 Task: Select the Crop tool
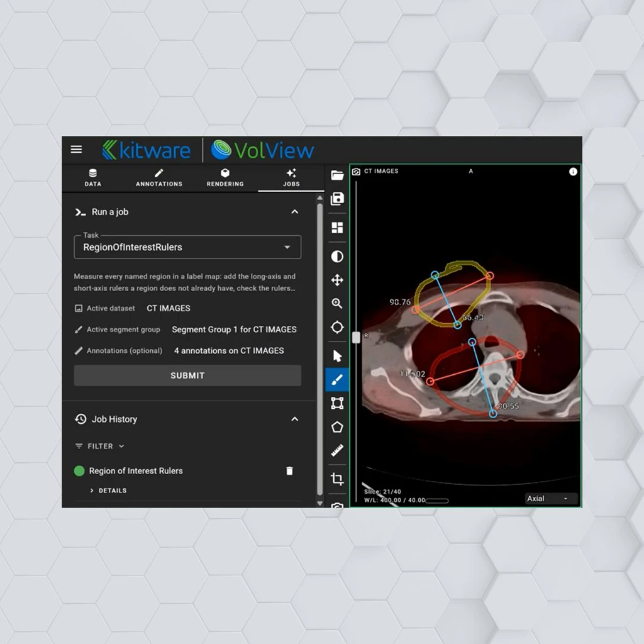tap(337, 479)
